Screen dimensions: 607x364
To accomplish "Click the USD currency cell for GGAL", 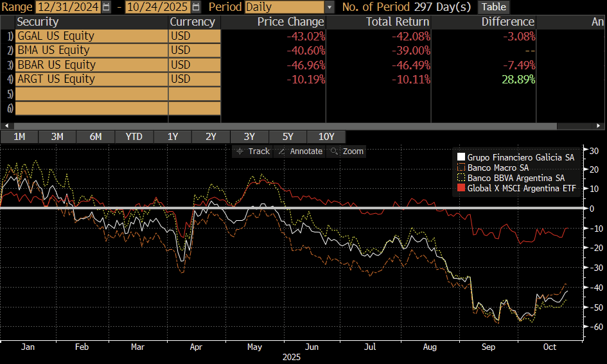I will (195, 36).
